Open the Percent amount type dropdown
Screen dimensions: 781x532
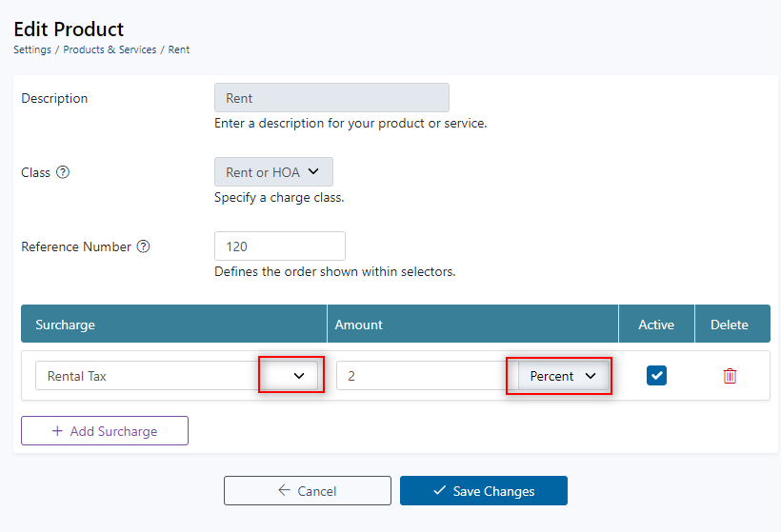(562, 376)
